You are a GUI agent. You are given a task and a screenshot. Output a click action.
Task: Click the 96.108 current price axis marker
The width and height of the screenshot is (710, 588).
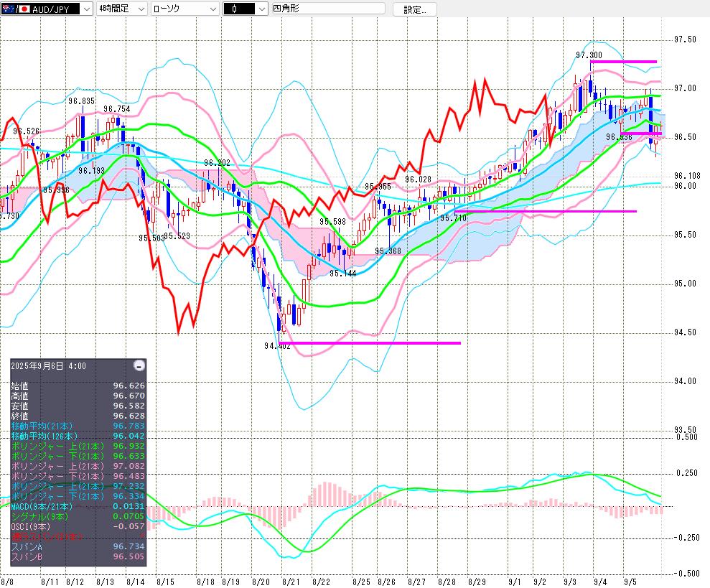687,176
